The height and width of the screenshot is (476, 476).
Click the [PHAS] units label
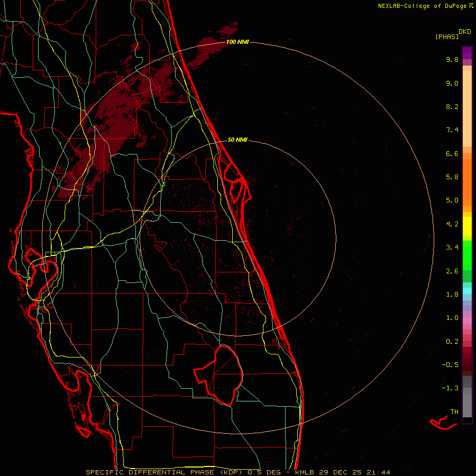tap(447, 37)
